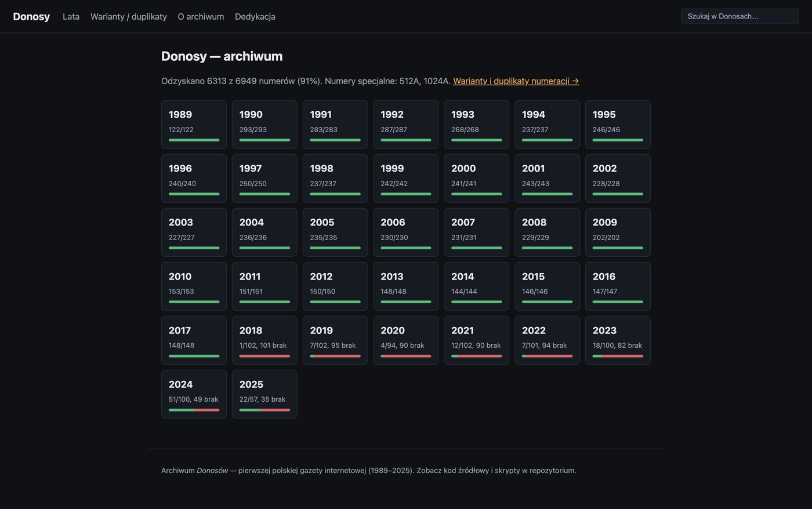Go to the Donosy home logo
Image resolution: width=812 pixels, height=509 pixels.
[31, 16]
